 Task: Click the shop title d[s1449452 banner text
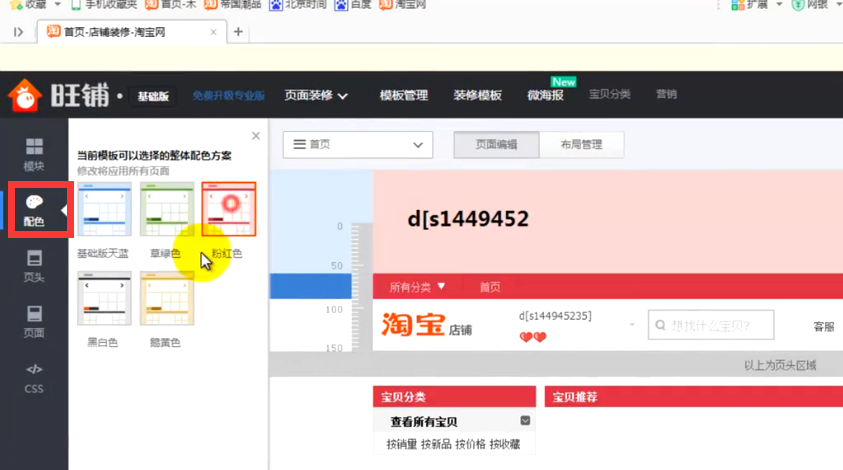point(468,219)
